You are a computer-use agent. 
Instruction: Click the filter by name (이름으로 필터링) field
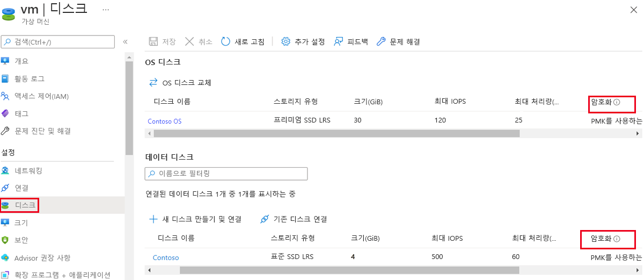(226, 174)
